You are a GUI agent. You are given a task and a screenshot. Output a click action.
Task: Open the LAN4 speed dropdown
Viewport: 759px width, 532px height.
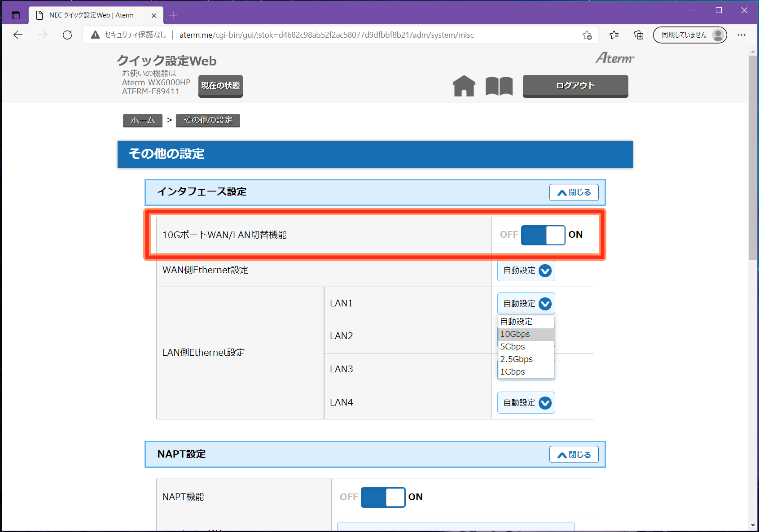(x=526, y=403)
